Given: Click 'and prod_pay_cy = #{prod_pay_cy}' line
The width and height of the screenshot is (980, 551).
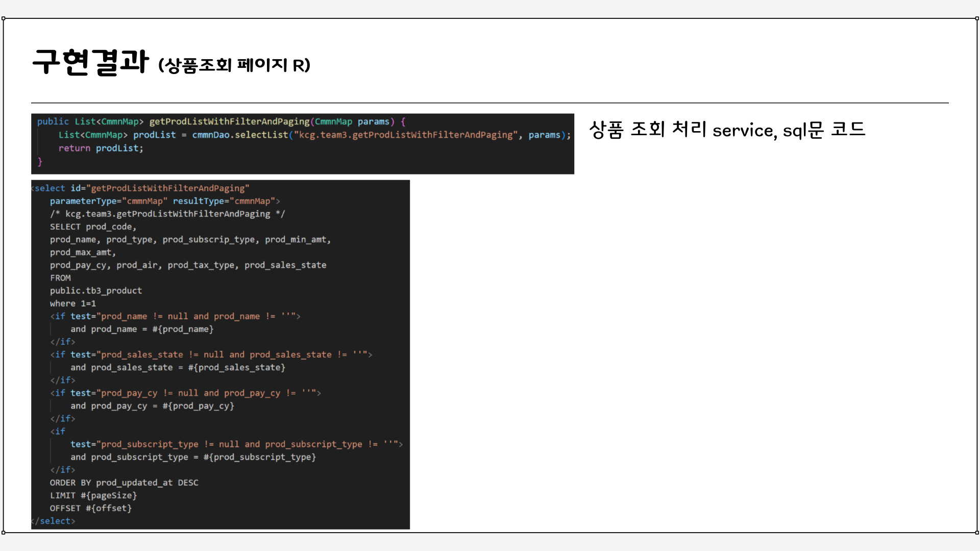Looking at the screenshot, I should coord(152,406).
